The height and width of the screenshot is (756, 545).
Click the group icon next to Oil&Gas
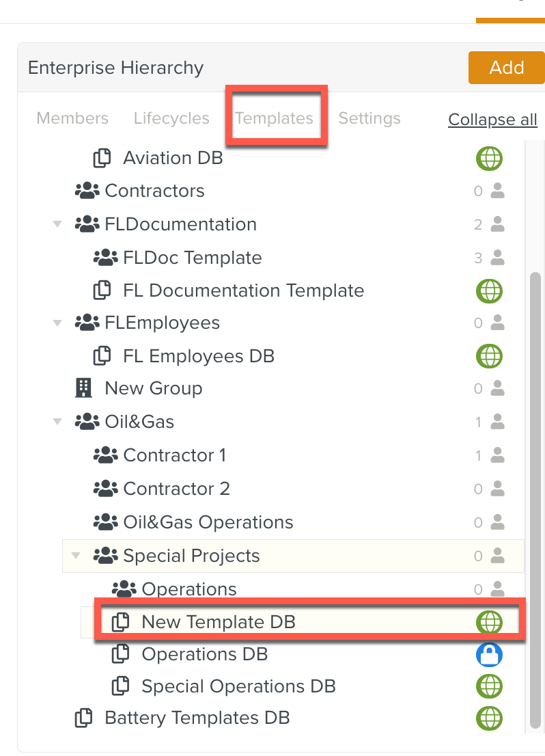pyautogui.click(x=87, y=421)
